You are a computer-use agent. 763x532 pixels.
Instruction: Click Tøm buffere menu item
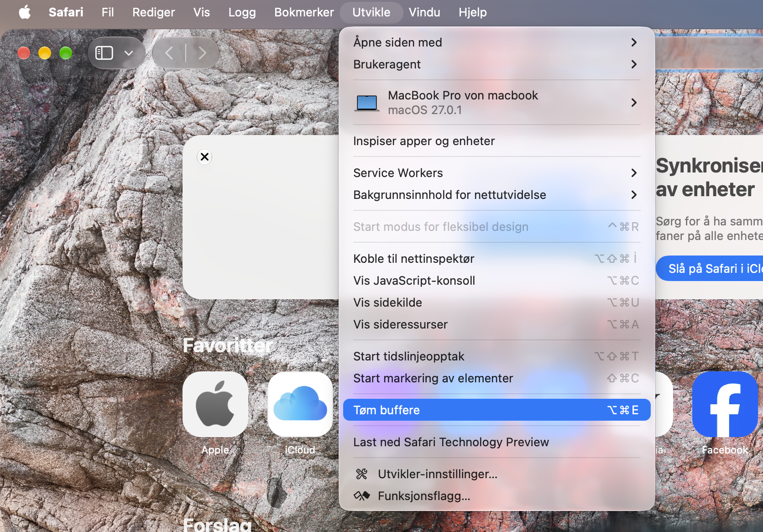[x=497, y=410]
